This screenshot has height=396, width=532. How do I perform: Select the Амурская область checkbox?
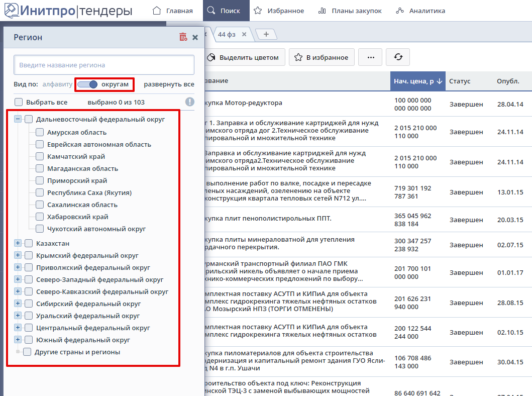pyautogui.click(x=40, y=133)
